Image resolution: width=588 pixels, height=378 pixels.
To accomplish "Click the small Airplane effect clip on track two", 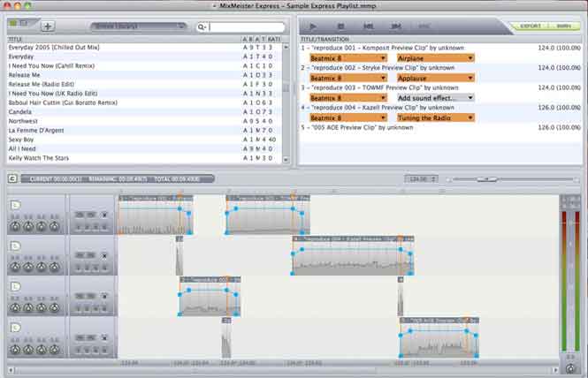I will [179, 255].
